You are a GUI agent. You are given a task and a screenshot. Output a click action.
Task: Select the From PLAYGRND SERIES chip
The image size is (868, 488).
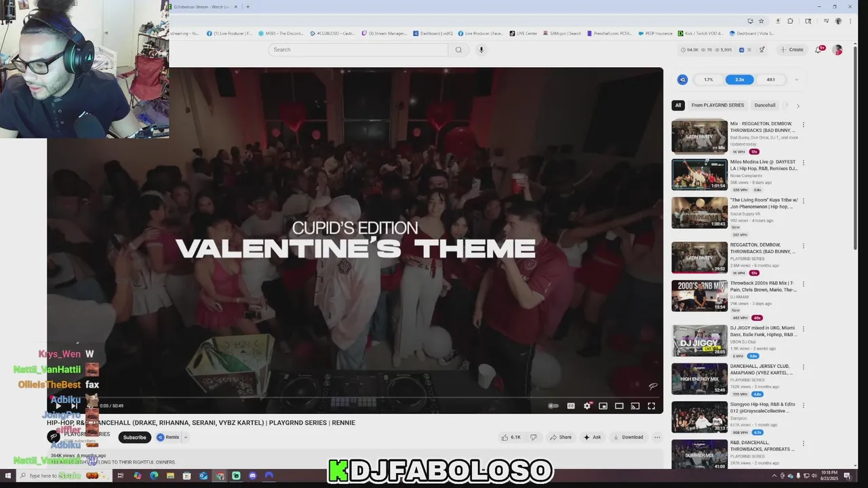point(717,105)
